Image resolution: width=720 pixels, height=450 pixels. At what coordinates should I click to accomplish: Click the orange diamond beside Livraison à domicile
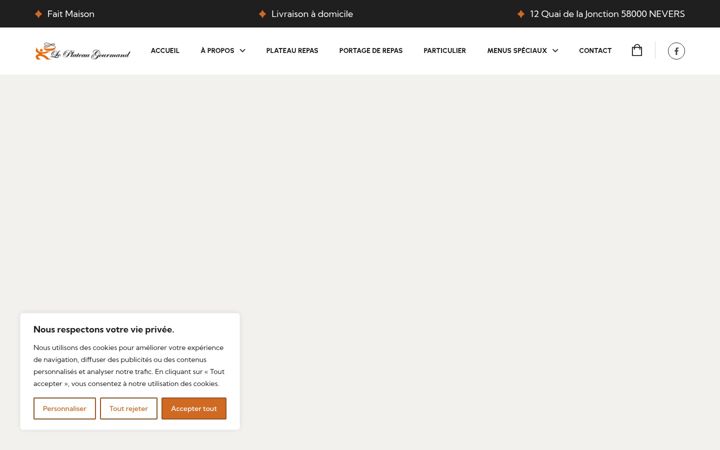tap(262, 14)
